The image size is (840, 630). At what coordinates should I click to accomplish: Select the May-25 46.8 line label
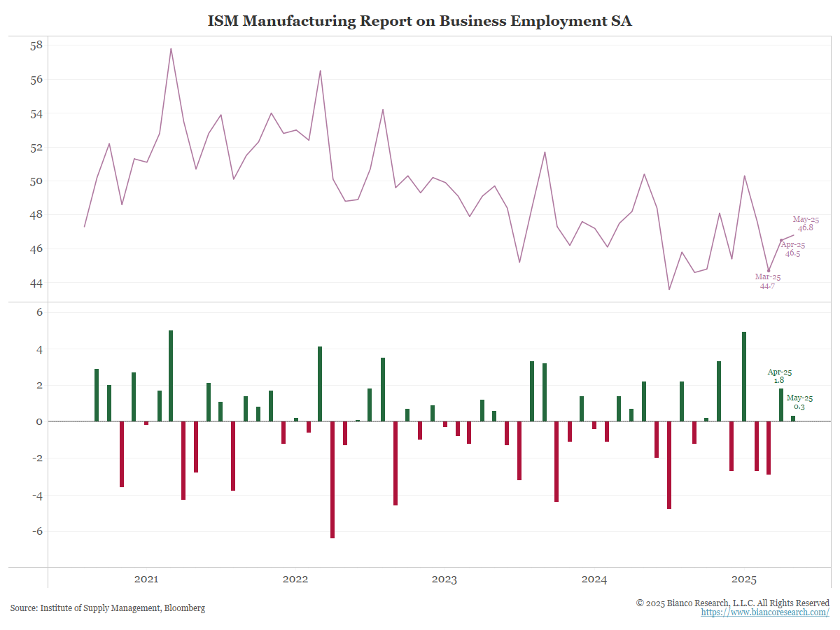click(x=805, y=223)
